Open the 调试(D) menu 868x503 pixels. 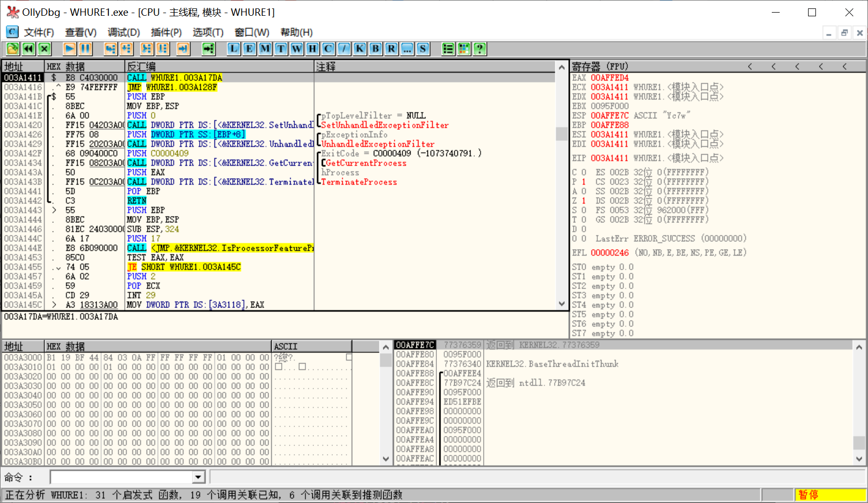[124, 32]
